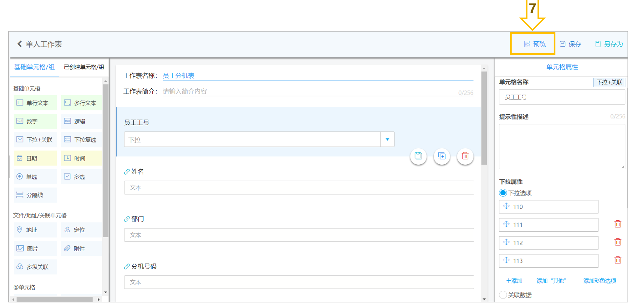Screen dimensions: 644x308
Task: Grab the move handle of option 111
Action: point(506,224)
